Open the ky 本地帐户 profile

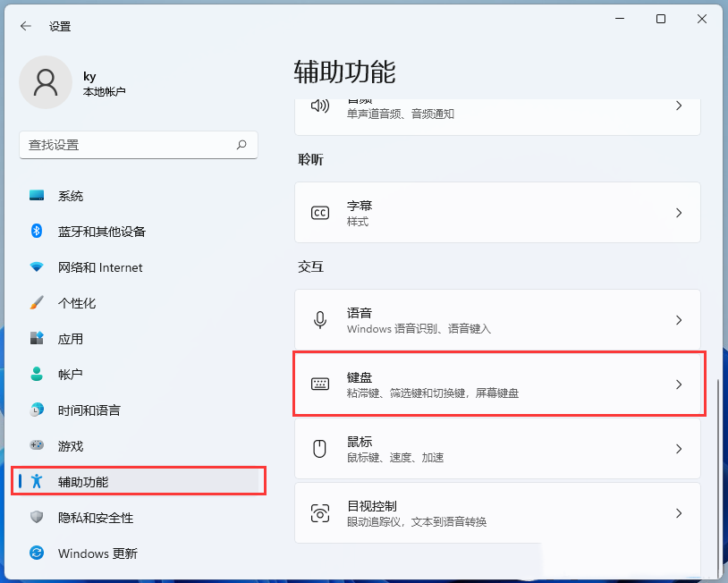(x=72, y=81)
